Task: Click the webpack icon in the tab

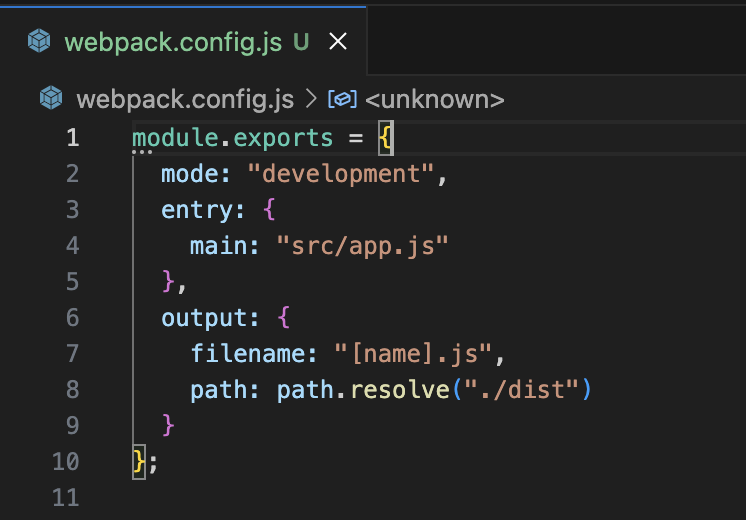Action: pyautogui.click(x=39, y=41)
